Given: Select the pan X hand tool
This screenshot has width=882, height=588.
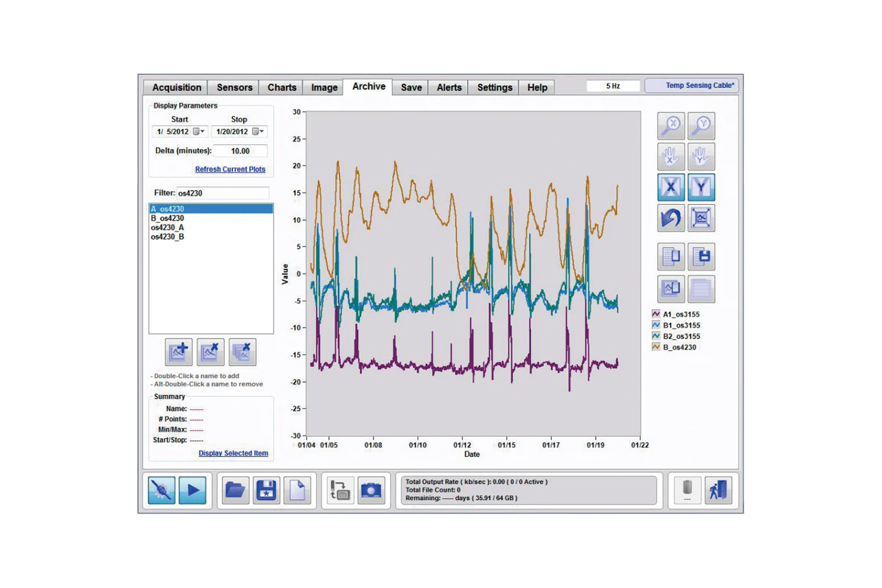Looking at the screenshot, I should [x=671, y=157].
